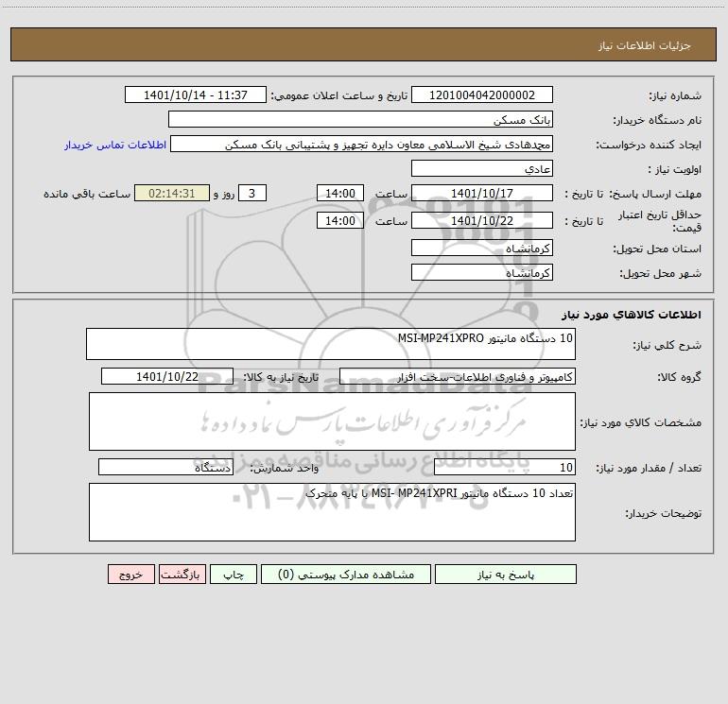
Task: Click the unit field دستگاه
Action: coord(165,467)
